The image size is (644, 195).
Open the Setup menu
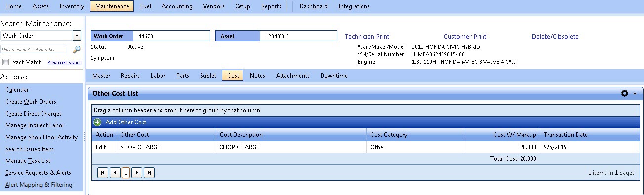click(x=242, y=6)
